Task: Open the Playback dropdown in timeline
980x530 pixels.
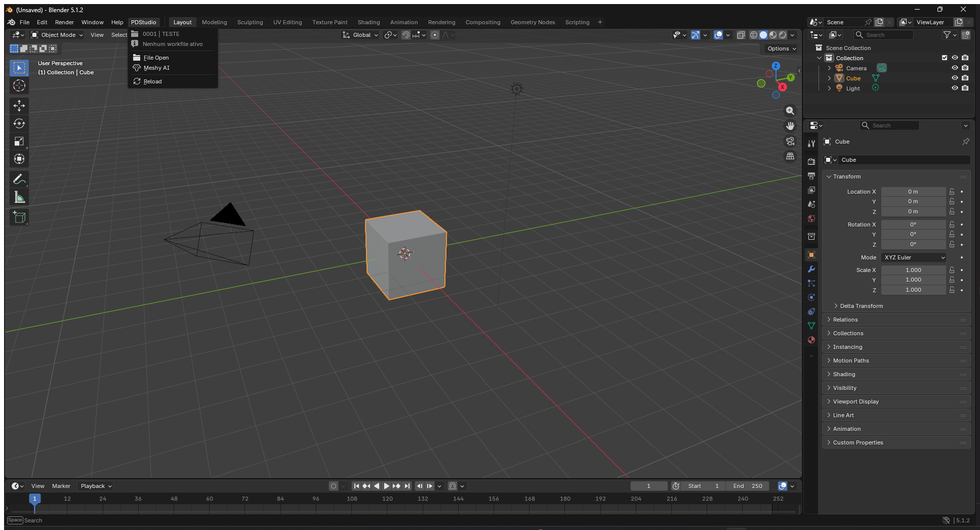Action: tap(96, 486)
